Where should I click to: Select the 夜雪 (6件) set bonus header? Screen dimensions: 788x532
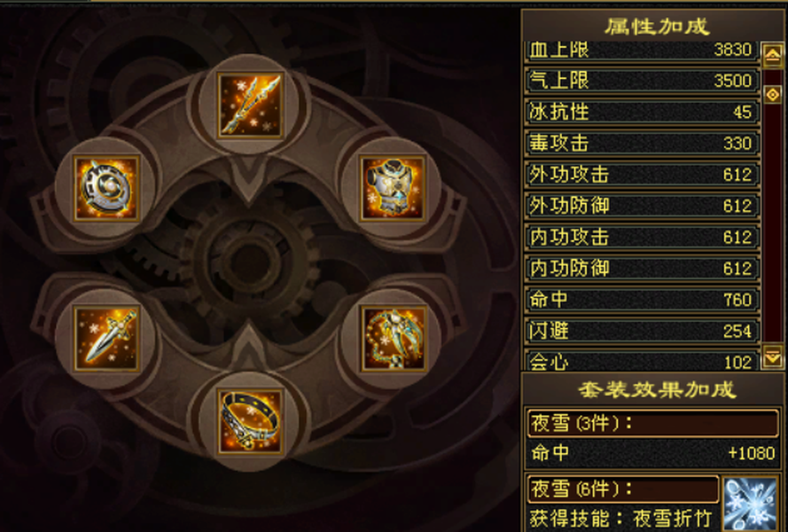coord(622,489)
